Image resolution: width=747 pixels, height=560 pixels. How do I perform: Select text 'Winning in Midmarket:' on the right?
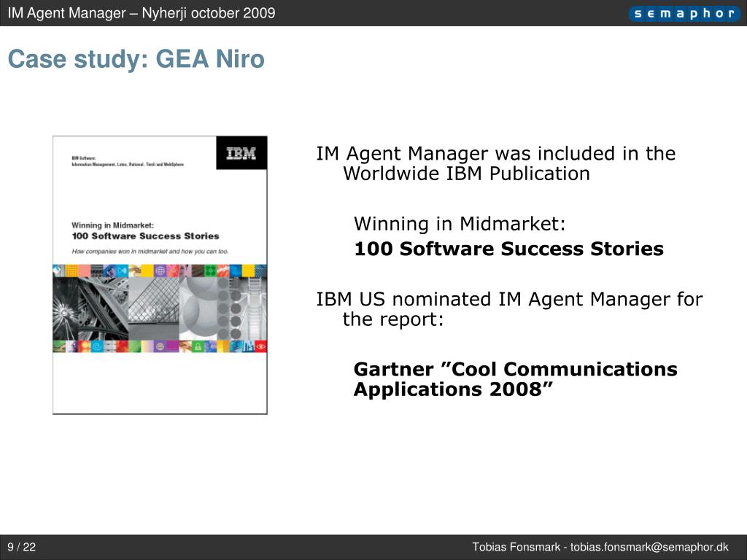460,224
